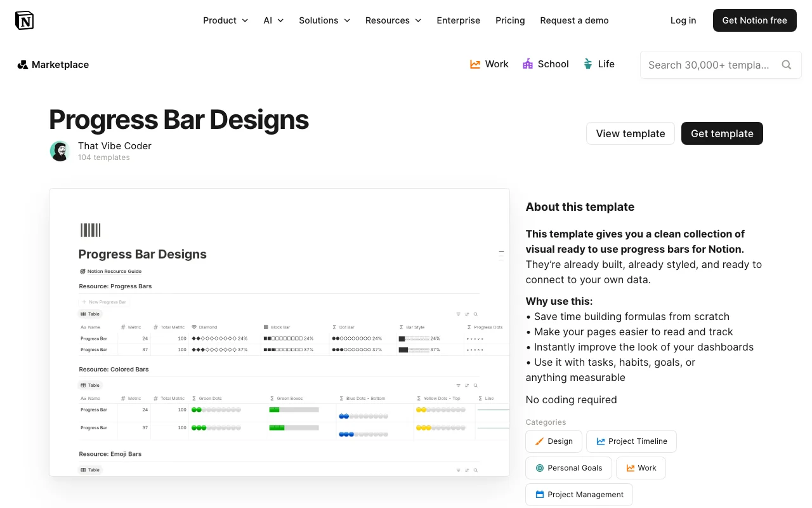Open That Vibe Coder creator profile
This screenshot has width=812, height=508.
pos(115,146)
